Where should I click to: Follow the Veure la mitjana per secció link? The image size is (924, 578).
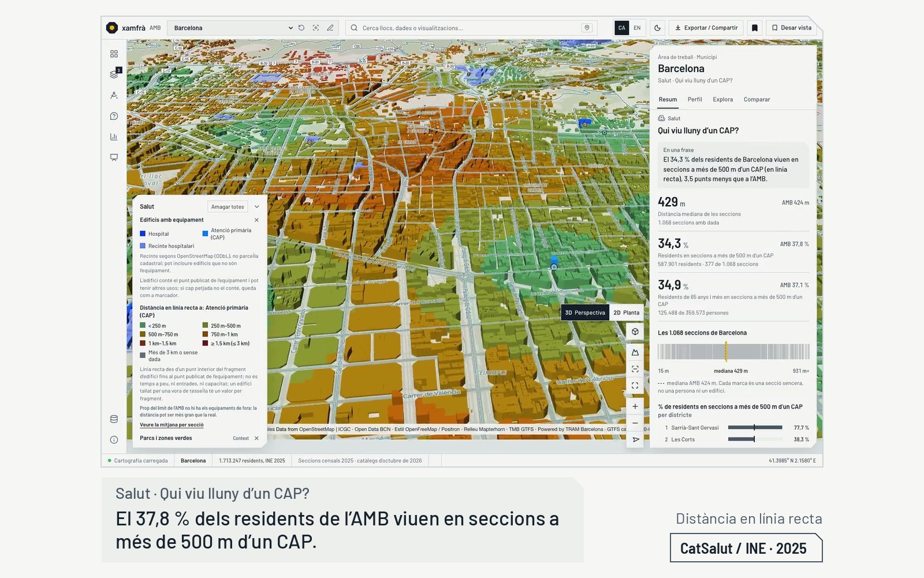click(172, 425)
